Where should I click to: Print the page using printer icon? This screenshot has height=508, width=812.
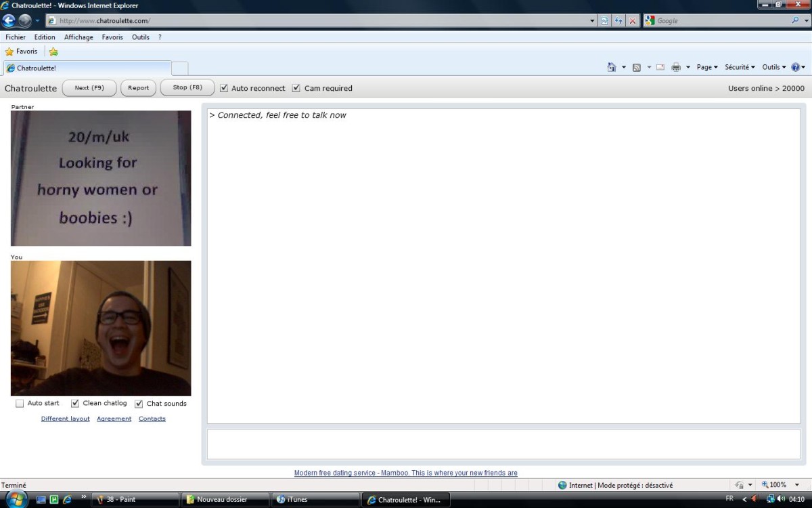[x=675, y=67]
